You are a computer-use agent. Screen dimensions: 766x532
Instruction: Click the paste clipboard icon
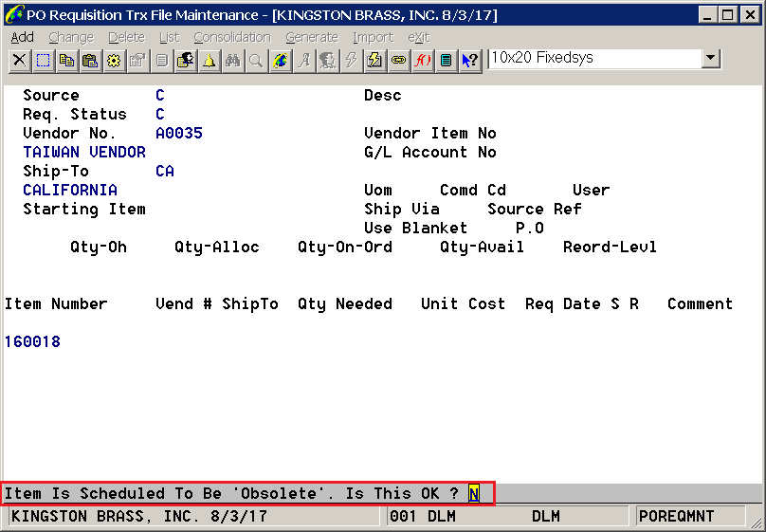pos(90,61)
